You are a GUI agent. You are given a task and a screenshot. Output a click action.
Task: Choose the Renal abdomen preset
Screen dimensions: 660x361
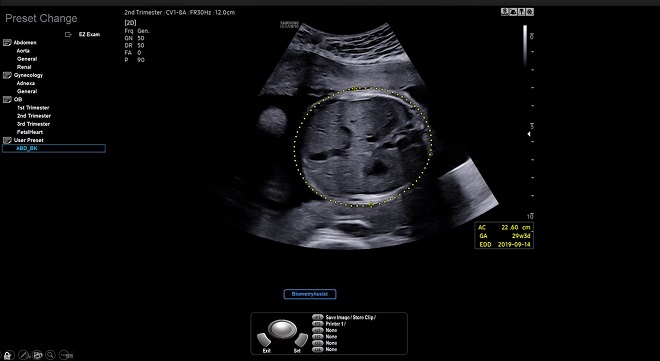(24, 67)
